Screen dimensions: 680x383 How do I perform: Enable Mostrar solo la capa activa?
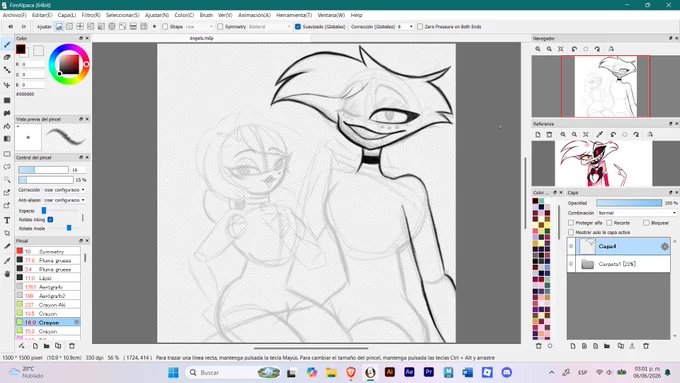571,232
